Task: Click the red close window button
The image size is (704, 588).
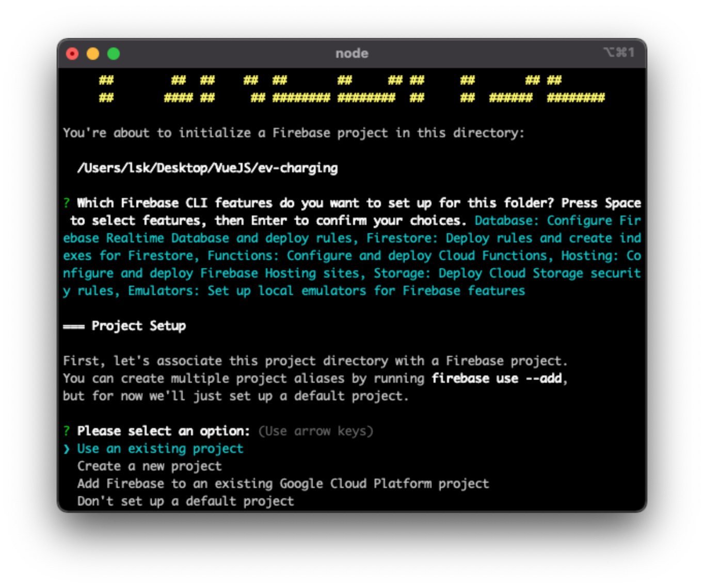Action: pos(72,53)
